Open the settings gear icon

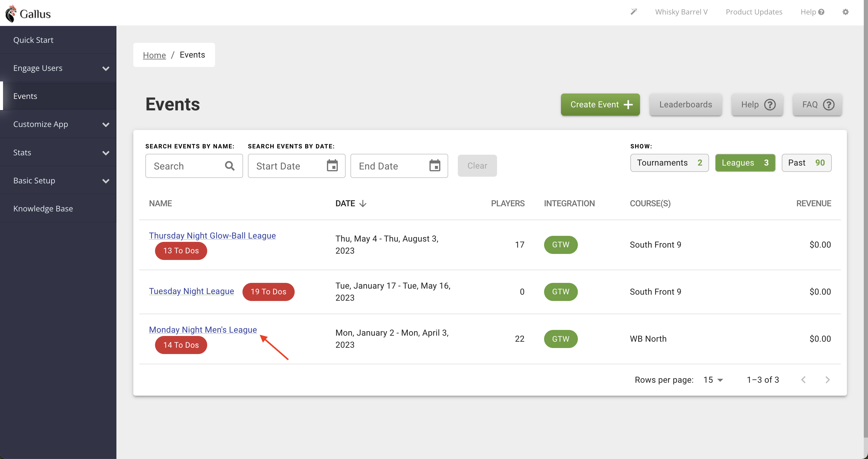[x=845, y=12]
